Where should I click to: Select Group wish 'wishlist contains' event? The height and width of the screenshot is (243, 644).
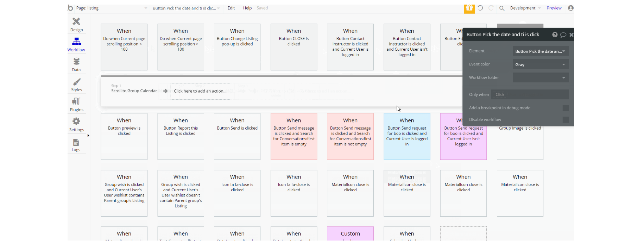click(124, 193)
